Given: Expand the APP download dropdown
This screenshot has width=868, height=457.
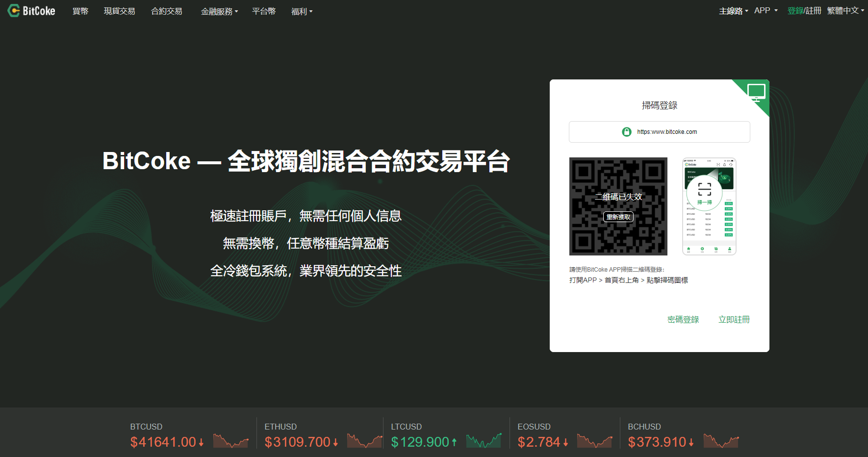Looking at the screenshot, I should (x=766, y=11).
